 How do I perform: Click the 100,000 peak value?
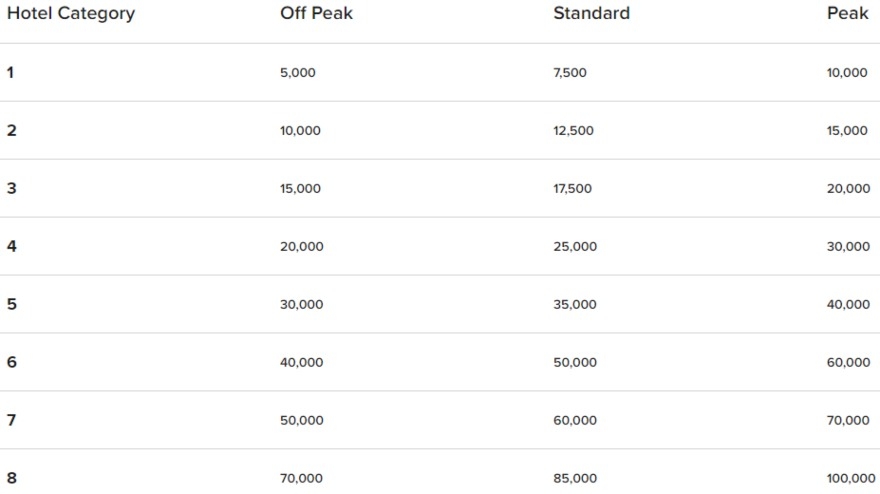[847, 479]
